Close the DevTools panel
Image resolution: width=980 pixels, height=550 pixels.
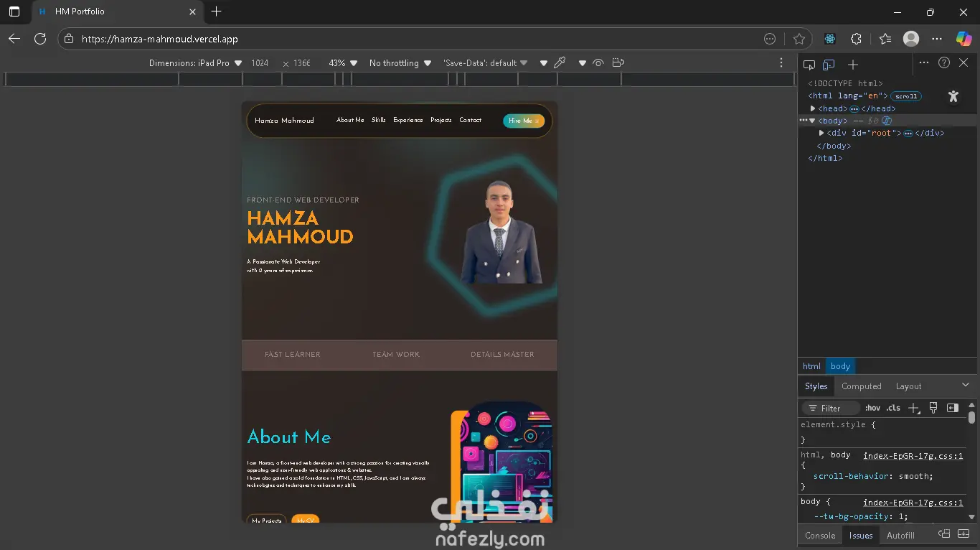(964, 63)
